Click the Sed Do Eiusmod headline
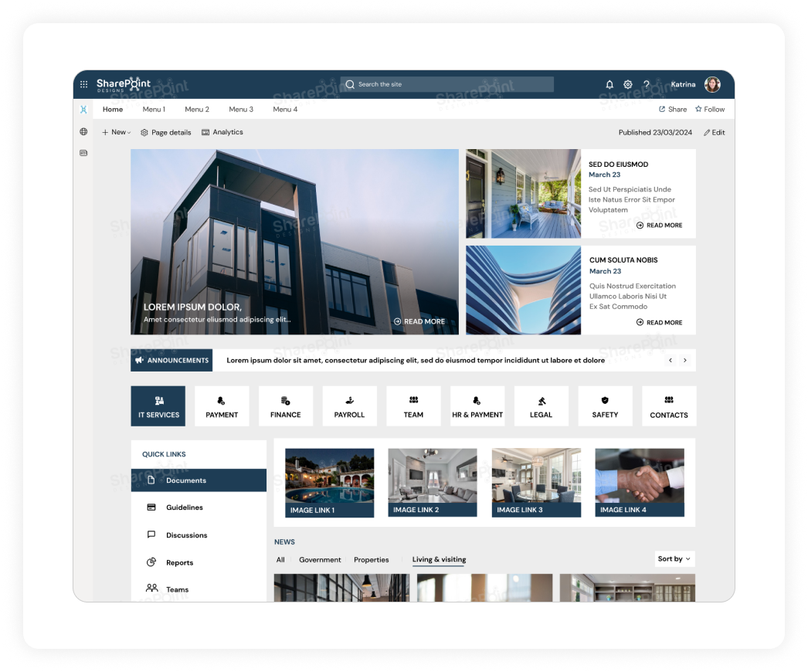808x672 pixels. pos(619,165)
